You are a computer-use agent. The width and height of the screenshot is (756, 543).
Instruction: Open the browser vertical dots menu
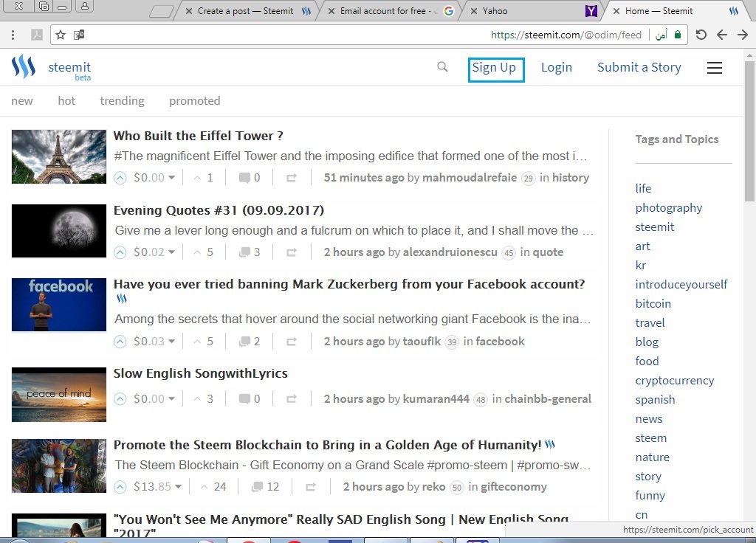click(13, 35)
